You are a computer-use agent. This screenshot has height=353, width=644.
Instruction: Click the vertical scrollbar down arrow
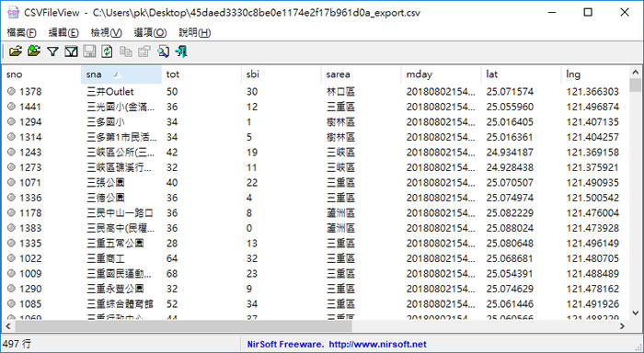tap(636, 313)
